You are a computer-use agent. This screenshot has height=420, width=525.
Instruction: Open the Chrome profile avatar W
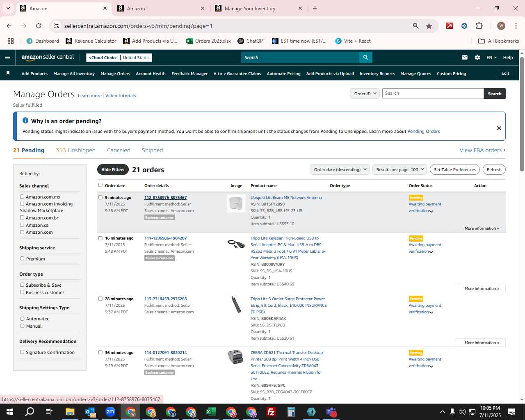coord(501,26)
